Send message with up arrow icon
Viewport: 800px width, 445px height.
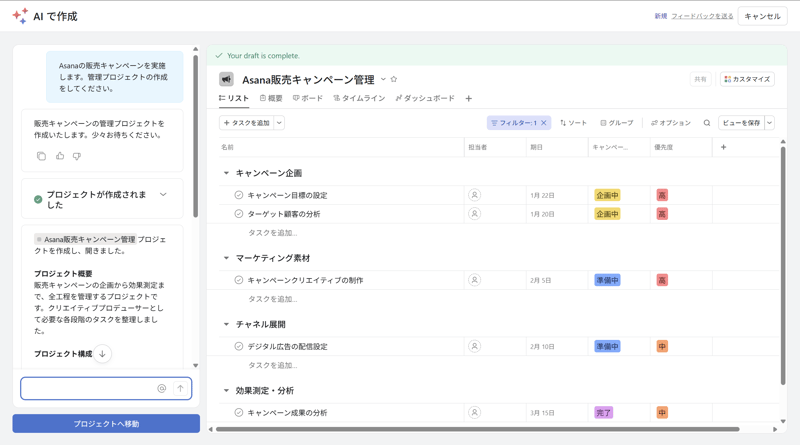click(180, 388)
